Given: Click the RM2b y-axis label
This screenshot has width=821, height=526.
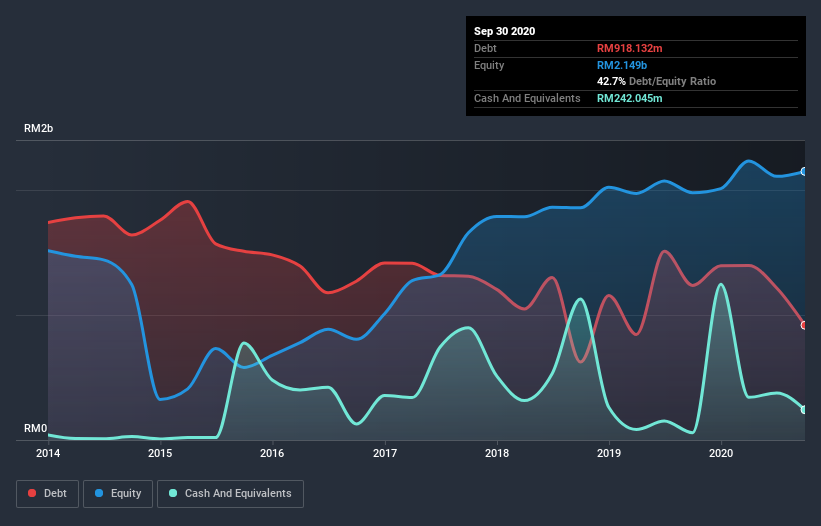Looking at the screenshot, I should point(39,128).
